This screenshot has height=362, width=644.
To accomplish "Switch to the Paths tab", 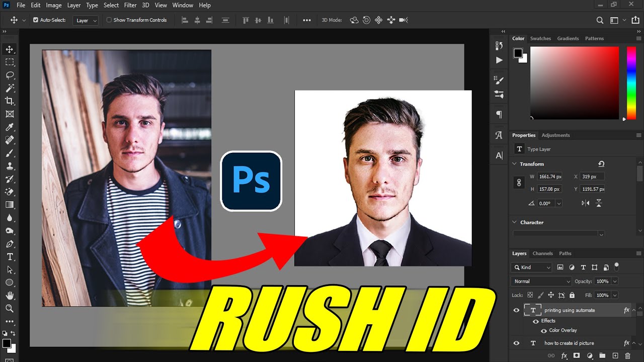I will click(566, 253).
